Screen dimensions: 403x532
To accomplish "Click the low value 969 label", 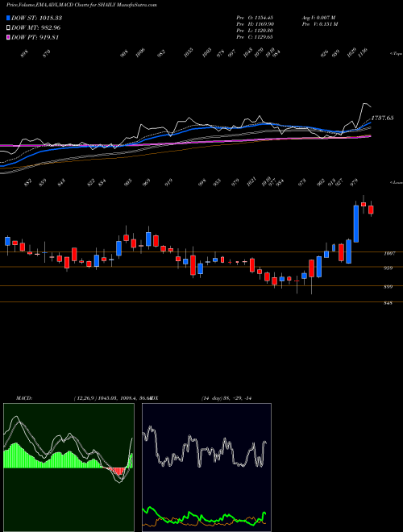I will [146, 182].
